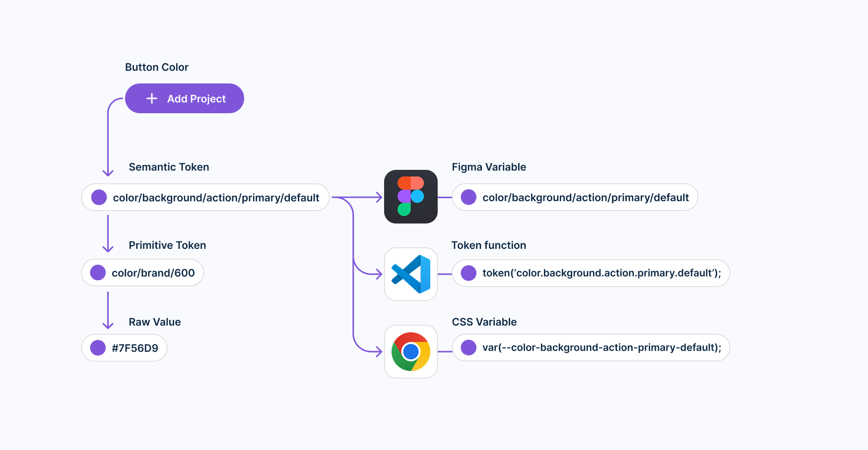Viewport: 868px width, 450px height.
Task: Click the purple swatch beside color/brand/600
Action: (x=98, y=272)
